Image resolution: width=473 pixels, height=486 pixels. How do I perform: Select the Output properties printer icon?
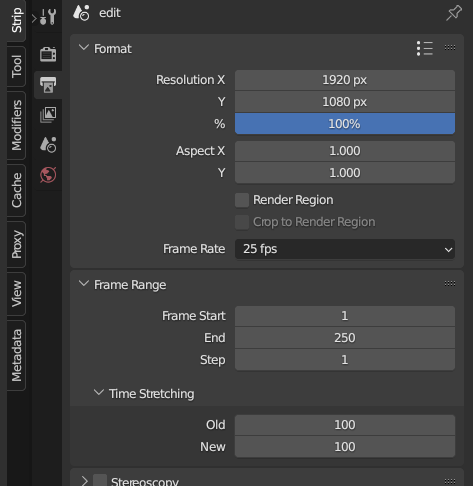point(48,85)
